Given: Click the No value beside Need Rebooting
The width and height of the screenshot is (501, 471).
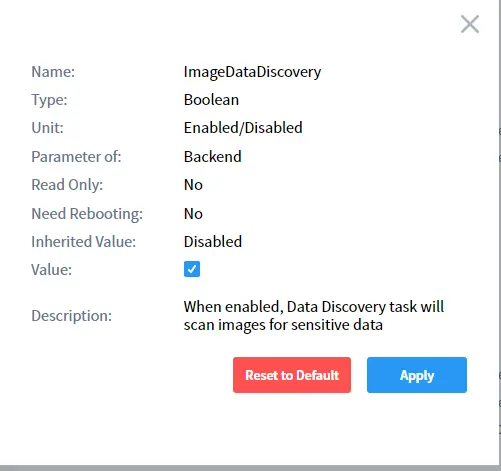Looking at the screenshot, I should tap(193, 214).
